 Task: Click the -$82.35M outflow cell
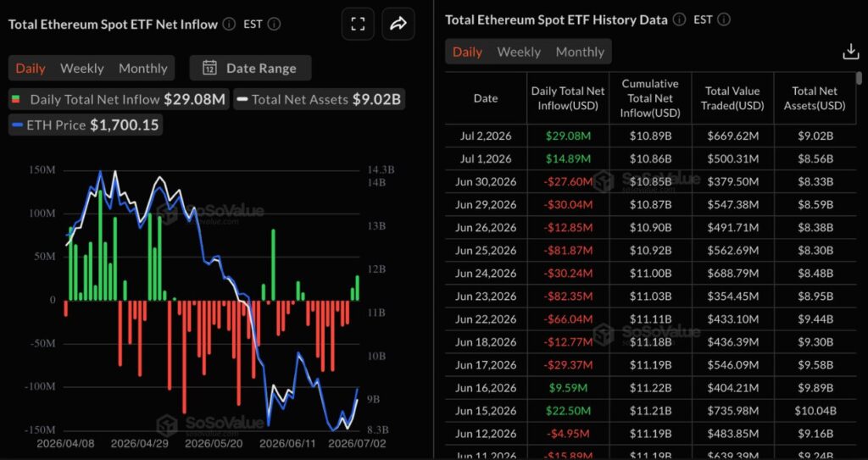568,297
